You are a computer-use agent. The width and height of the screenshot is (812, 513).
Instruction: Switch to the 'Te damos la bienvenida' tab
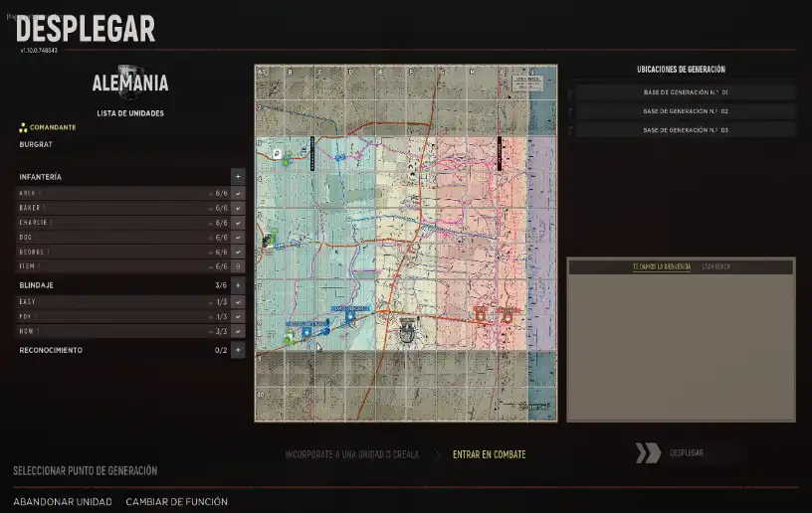(x=662, y=267)
